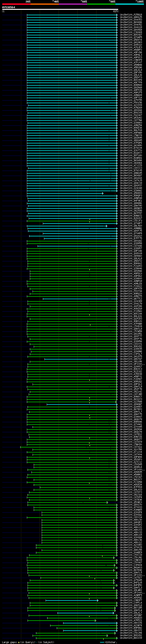Select hit label UniRef100_A9PAL3
Screen dimensions: 146x644
(131, 55)
